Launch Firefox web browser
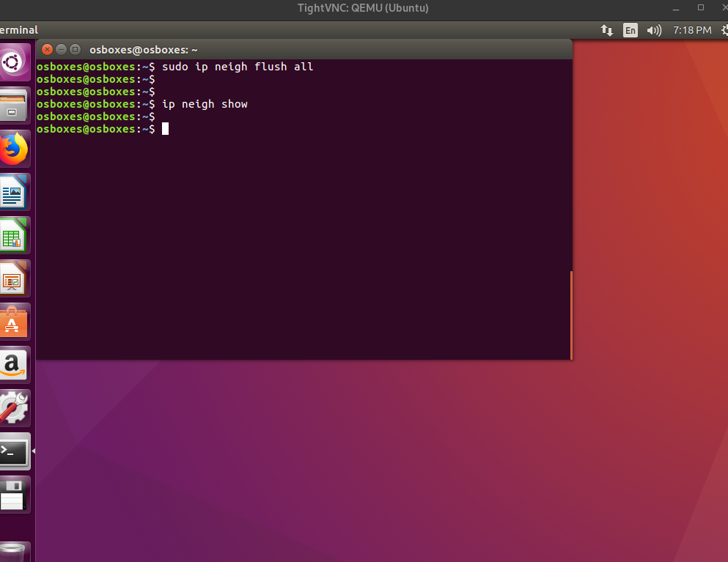Screen dimensions: 728x562 tap(14, 149)
